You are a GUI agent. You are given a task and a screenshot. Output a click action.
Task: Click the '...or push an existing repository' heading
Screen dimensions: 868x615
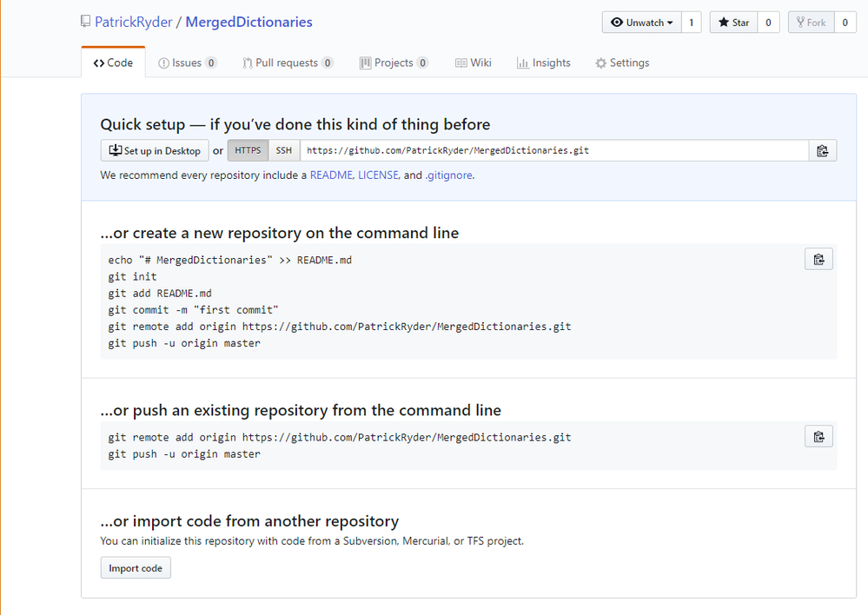click(x=301, y=410)
